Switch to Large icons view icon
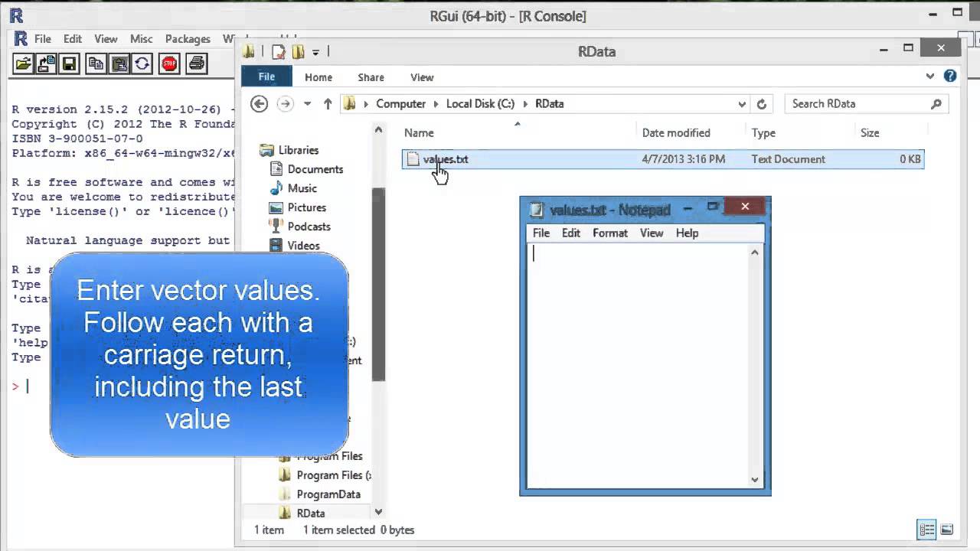The height and width of the screenshot is (551, 980). point(947,530)
